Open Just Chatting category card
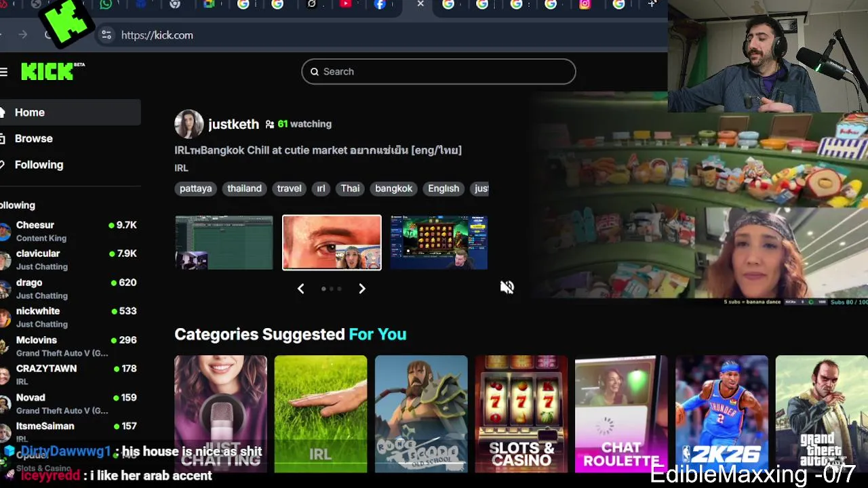This screenshot has height=488, width=868. click(x=220, y=413)
